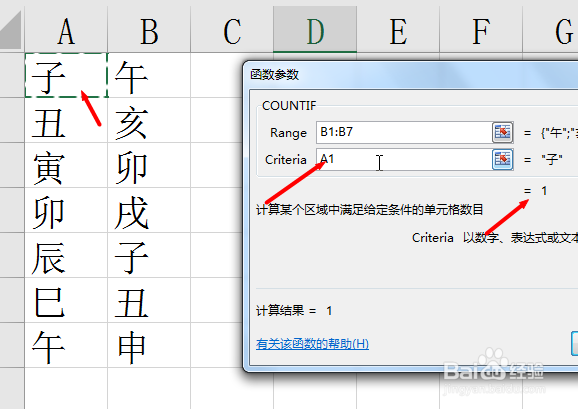Viewport: 578px width, 409px height.
Task: Select cell B5 containing 子
Action: 149,255
